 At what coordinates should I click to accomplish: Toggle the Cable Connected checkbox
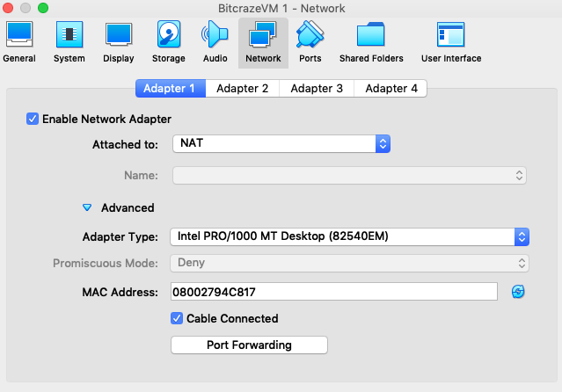(177, 318)
